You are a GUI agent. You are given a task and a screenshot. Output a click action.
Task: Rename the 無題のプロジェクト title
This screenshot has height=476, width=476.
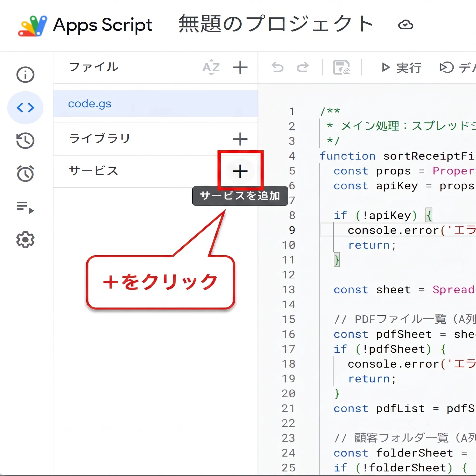[276, 24]
